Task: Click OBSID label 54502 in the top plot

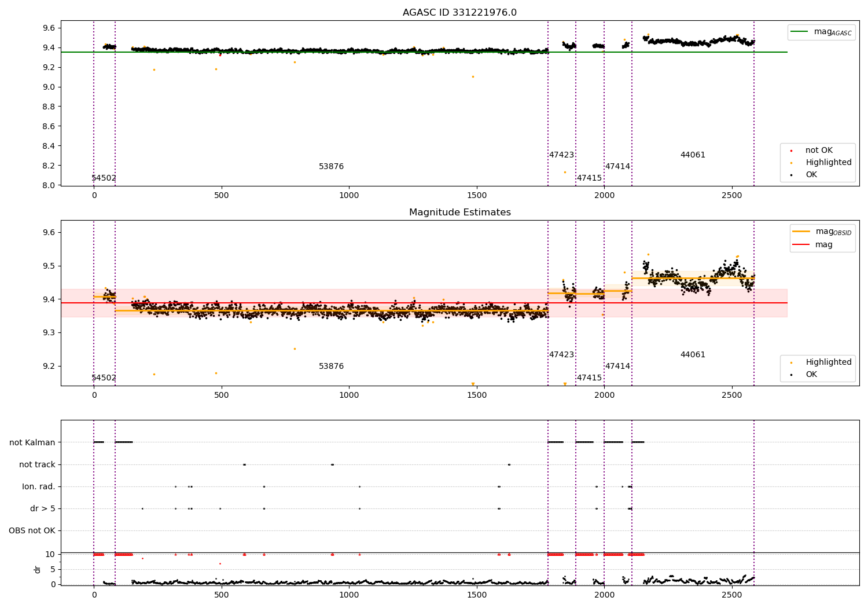Action: tap(104, 178)
